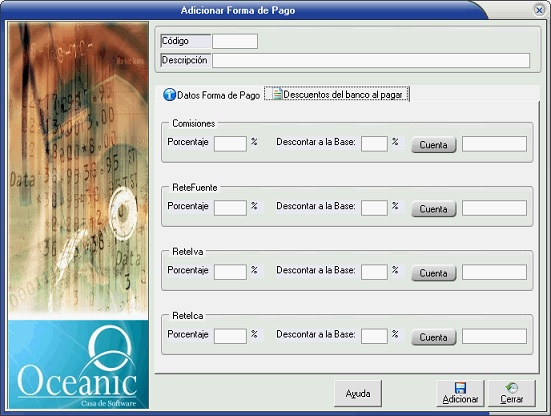Click Comisiones Porcentaje input box
This screenshot has width=551, height=416.
[231, 144]
